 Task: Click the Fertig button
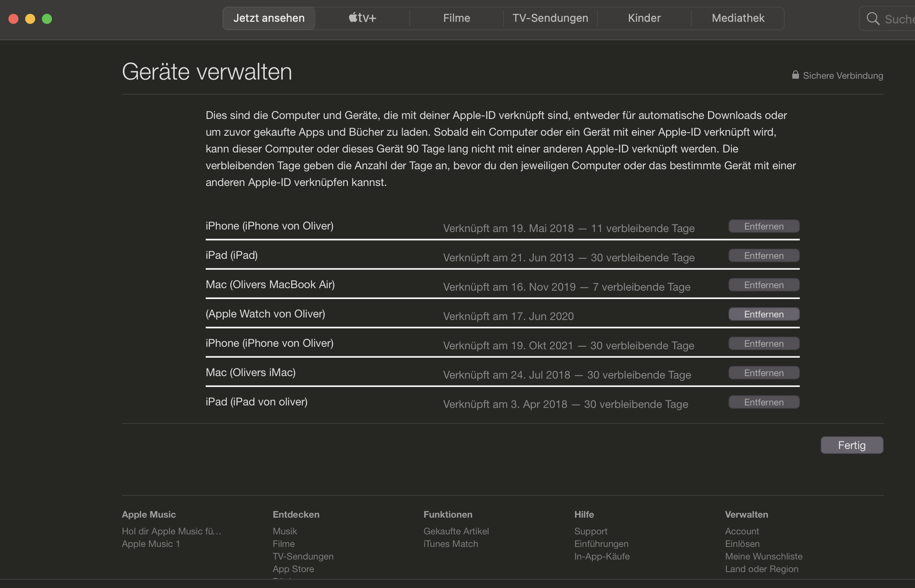click(851, 445)
